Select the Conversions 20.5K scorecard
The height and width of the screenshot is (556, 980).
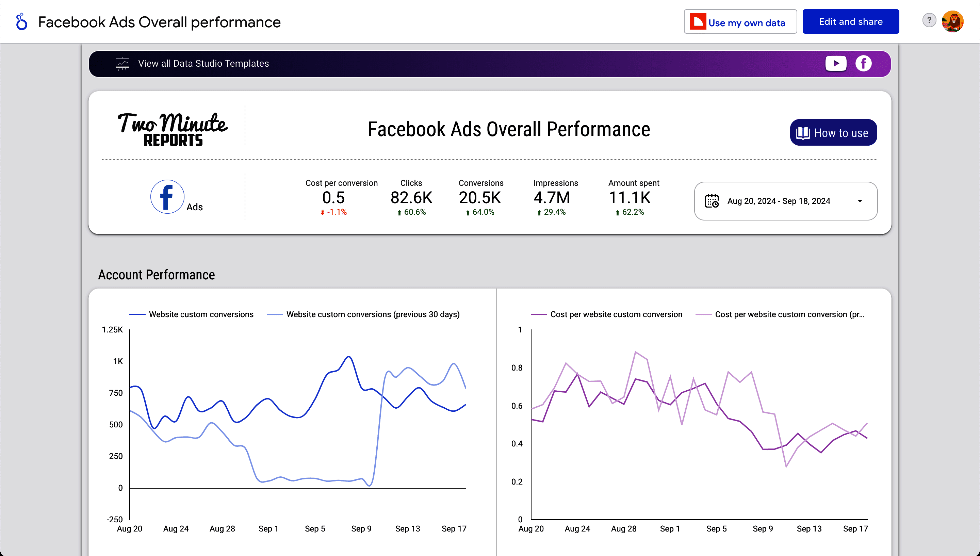(x=480, y=197)
